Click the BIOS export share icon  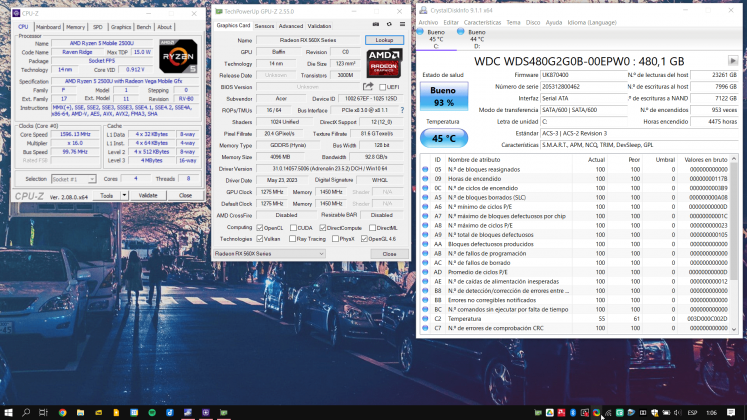tap(369, 87)
